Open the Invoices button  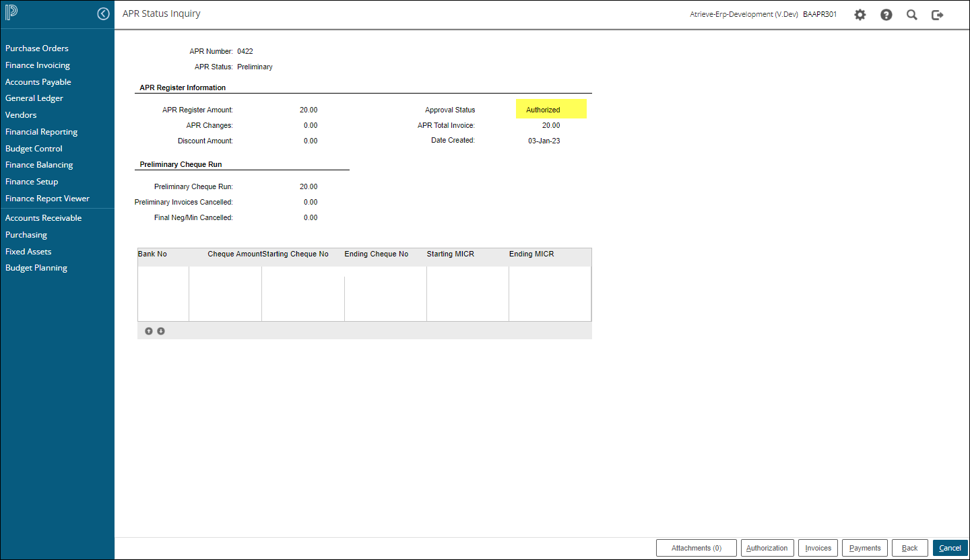point(818,548)
